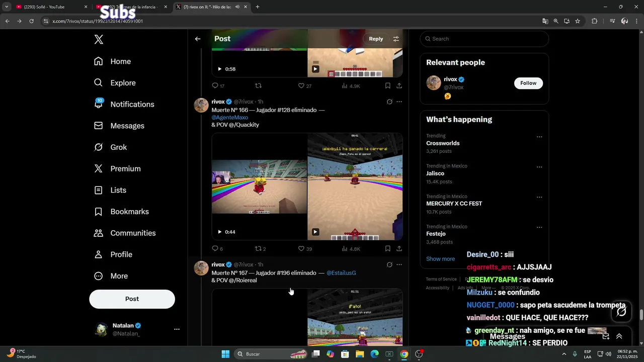644x362 pixels.
Task: Reply to the post with 6 comments
Action: [217, 249]
